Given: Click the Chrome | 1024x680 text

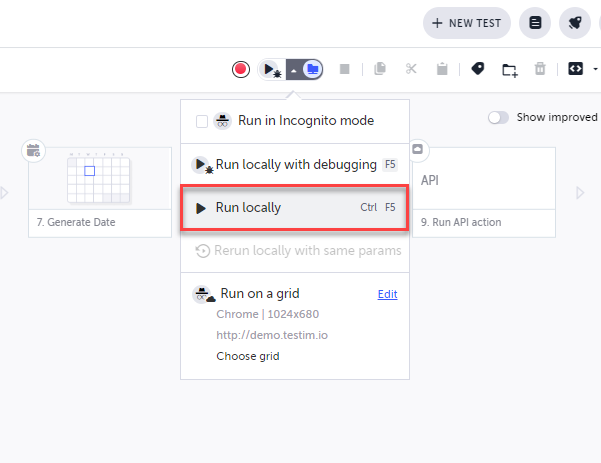Looking at the screenshot, I should pos(268,314).
